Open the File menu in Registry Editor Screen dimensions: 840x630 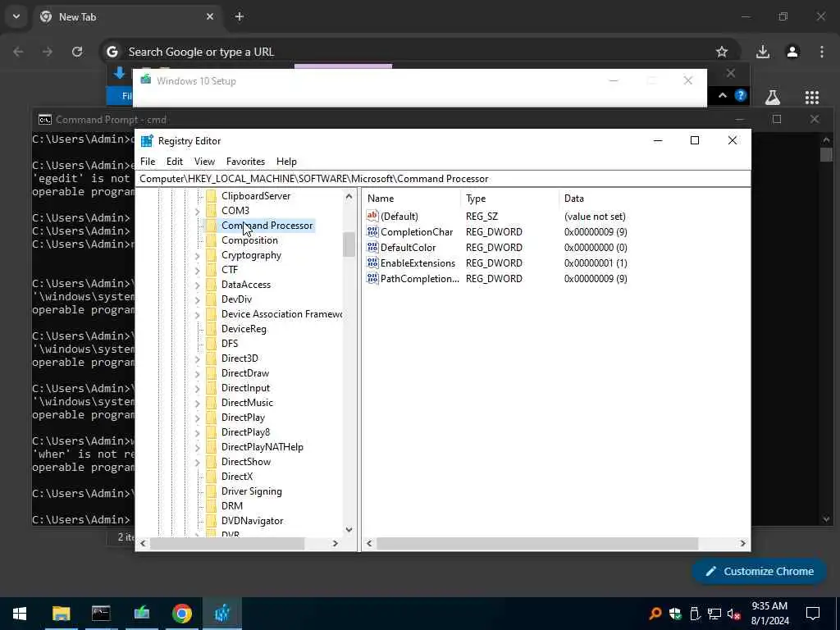(x=148, y=162)
